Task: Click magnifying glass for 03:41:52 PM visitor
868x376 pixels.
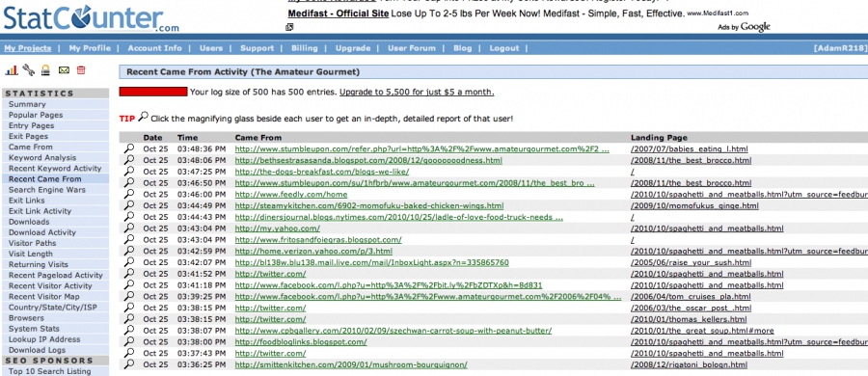Action: click(129, 274)
